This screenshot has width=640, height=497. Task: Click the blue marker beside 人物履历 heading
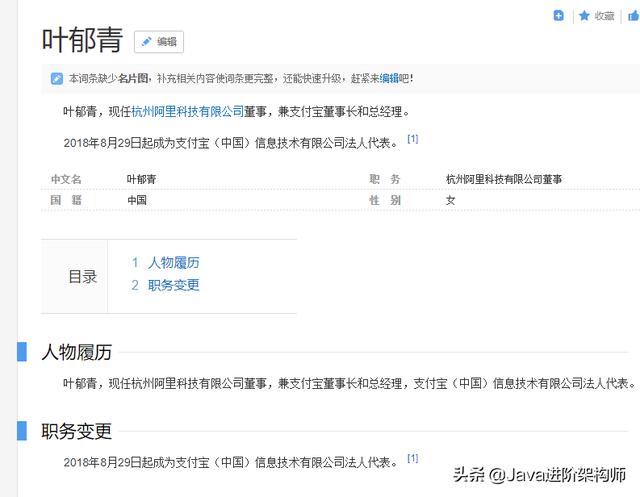22,352
